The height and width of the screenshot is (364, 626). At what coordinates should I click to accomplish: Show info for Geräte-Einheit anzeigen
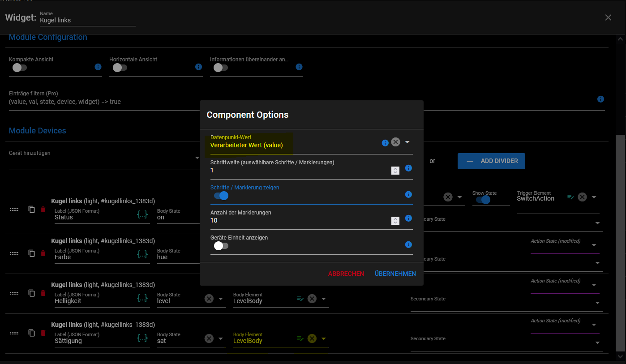click(408, 244)
